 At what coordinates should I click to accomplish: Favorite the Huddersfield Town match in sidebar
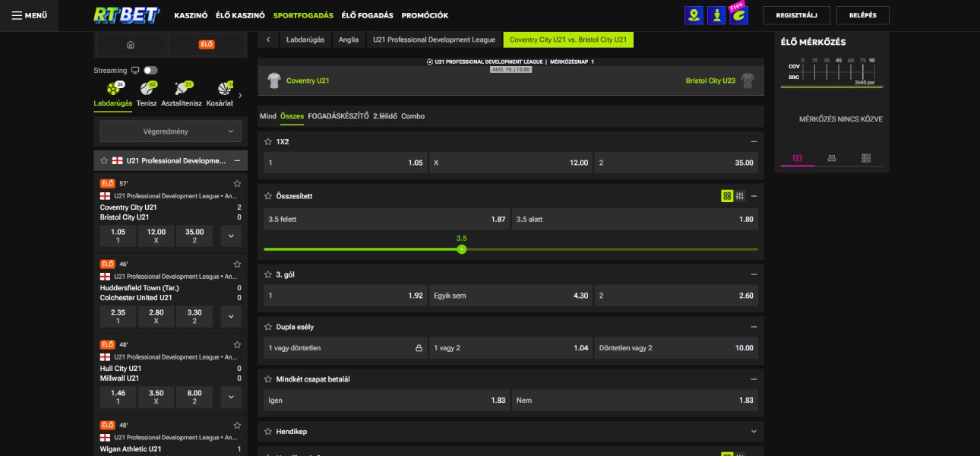click(x=237, y=264)
